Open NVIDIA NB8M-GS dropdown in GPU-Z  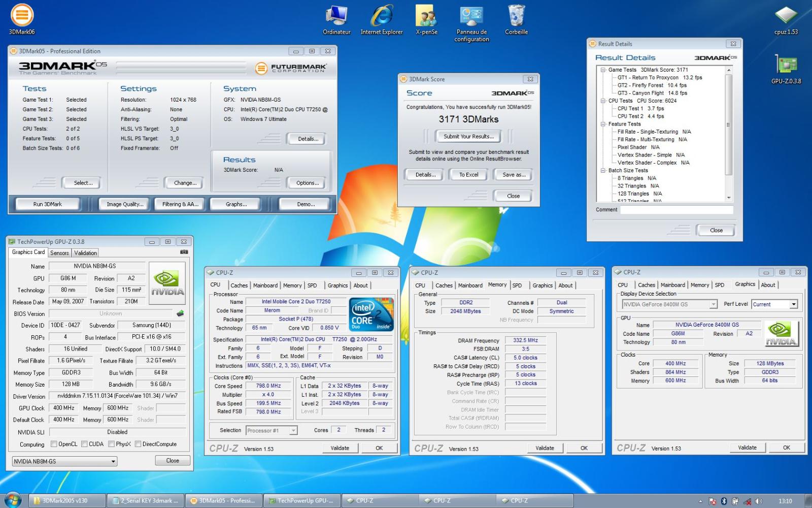coord(64,461)
